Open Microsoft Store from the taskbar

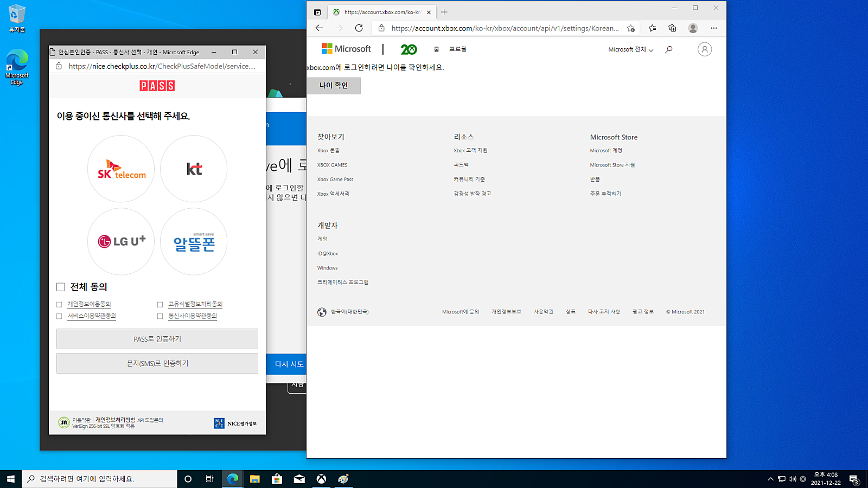[277, 479]
